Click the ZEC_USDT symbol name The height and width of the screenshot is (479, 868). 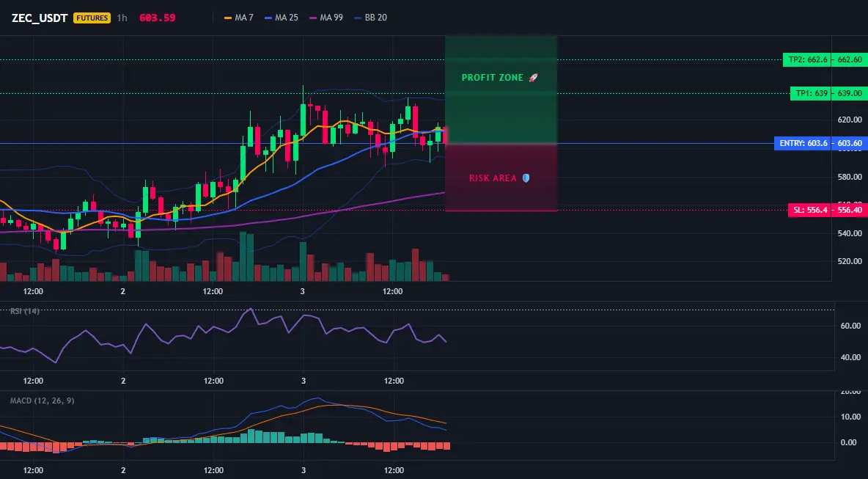click(x=40, y=18)
